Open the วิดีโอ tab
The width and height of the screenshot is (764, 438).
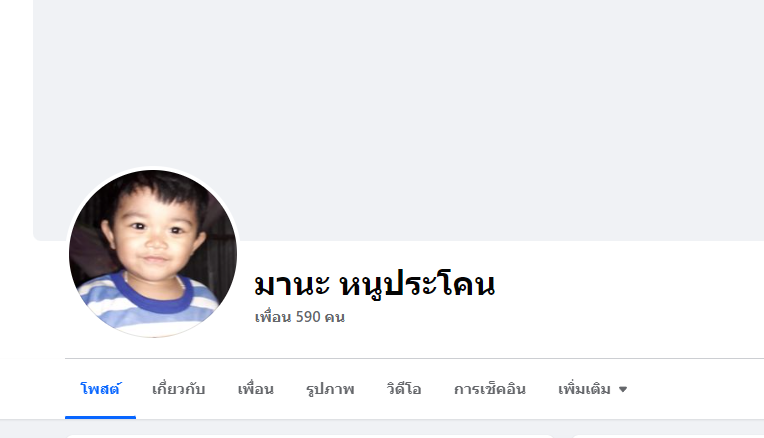[403, 389]
